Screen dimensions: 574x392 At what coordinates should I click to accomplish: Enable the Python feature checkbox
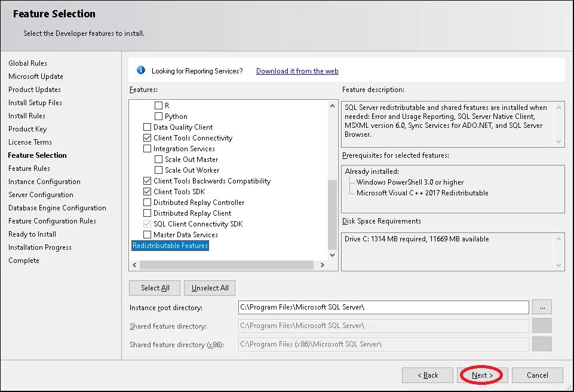[158, 116]
